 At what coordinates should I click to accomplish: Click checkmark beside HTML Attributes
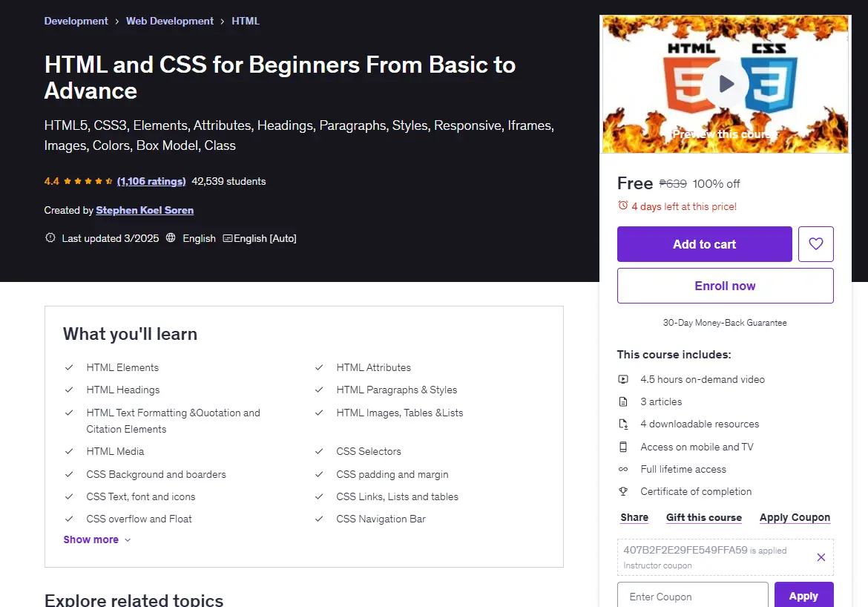(x=319, y=367)
